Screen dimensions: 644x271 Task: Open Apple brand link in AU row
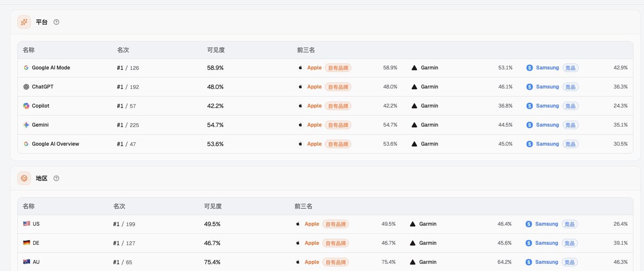tap(312, 262)
